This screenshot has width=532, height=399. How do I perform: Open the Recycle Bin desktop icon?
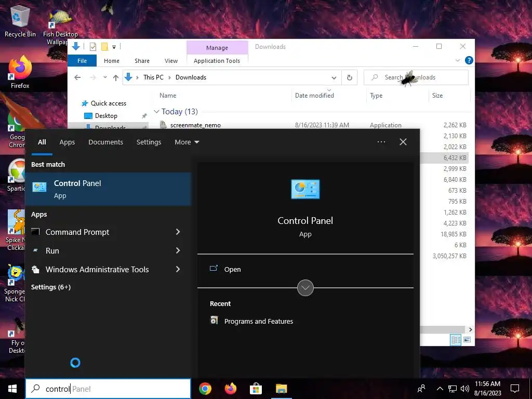20,21
